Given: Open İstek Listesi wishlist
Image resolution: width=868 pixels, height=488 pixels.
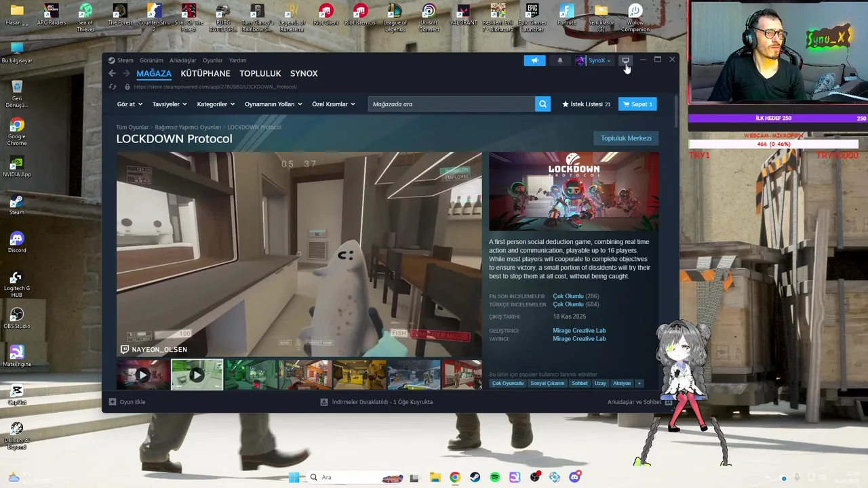Looking at the screenshot, I should [586, 104].
